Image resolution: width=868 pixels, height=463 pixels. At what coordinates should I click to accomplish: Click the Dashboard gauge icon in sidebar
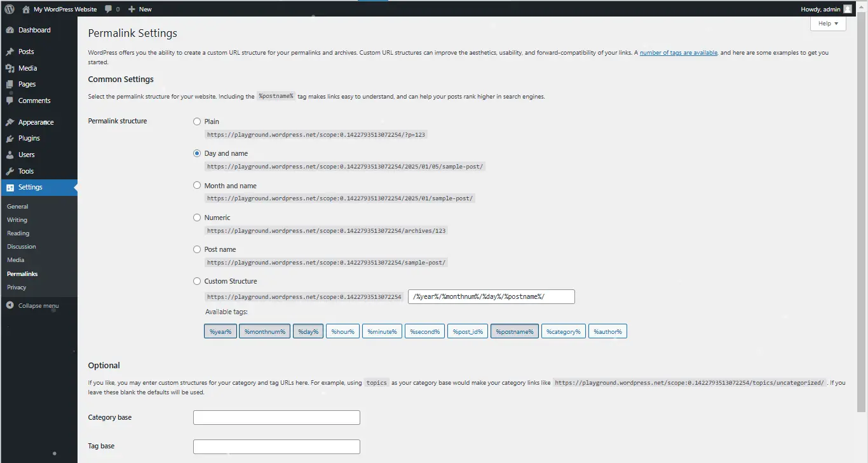point(10,30)
